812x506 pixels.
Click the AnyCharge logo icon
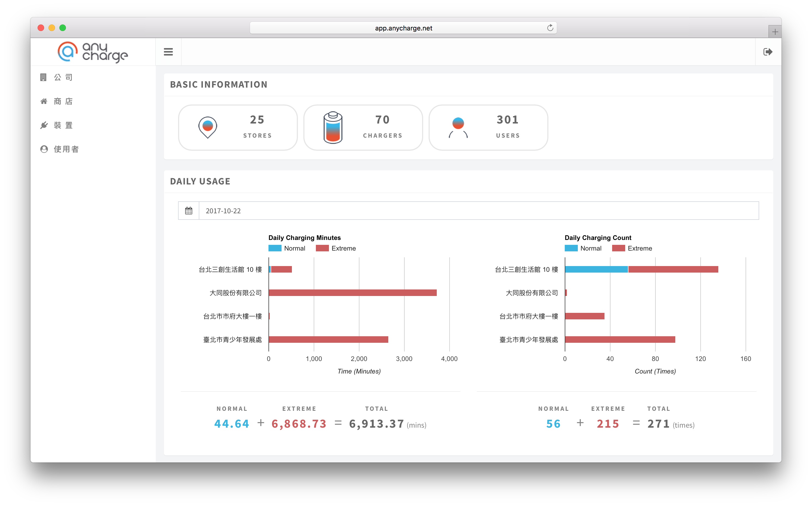coord(66,52)
